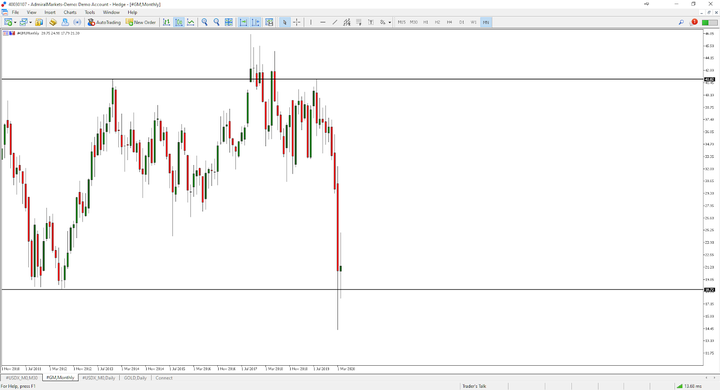
Task: Open the Help menu
Action: [132, 12]
